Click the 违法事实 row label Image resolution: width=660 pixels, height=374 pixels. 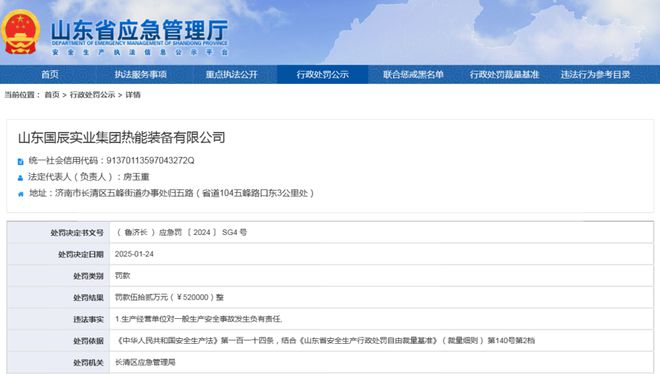pos(88,320)
